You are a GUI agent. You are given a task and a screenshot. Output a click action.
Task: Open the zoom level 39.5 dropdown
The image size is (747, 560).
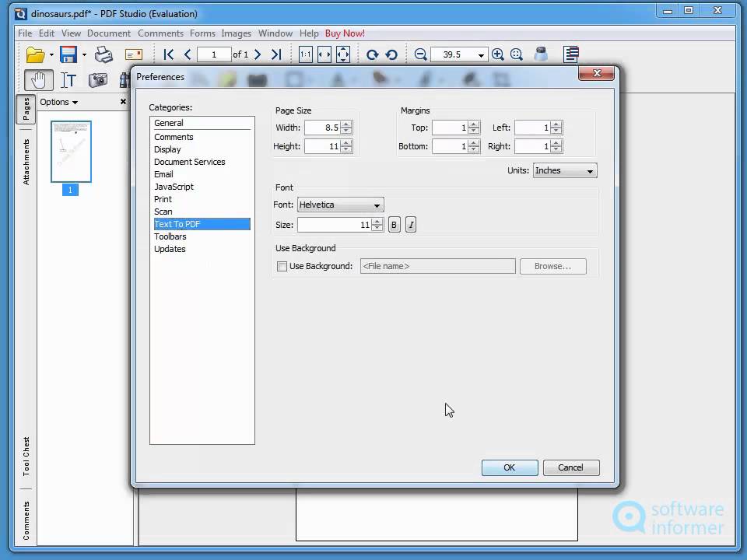pos(481,55)
